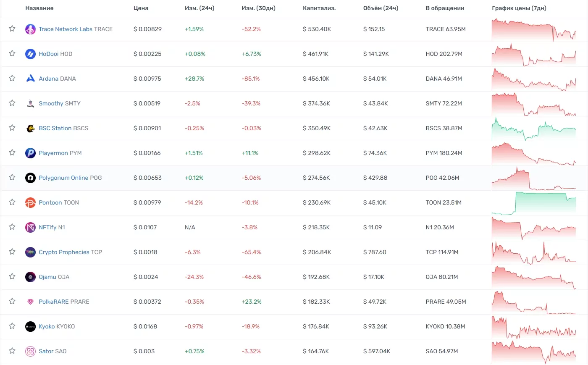Click the BSC Station logo icon
The width and height of the screenshot is (588, 365).
(x=30, y=128)
